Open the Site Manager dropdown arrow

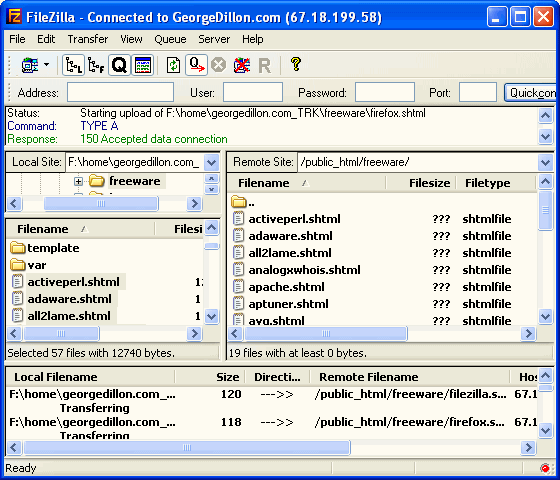[x=46, y=65]
